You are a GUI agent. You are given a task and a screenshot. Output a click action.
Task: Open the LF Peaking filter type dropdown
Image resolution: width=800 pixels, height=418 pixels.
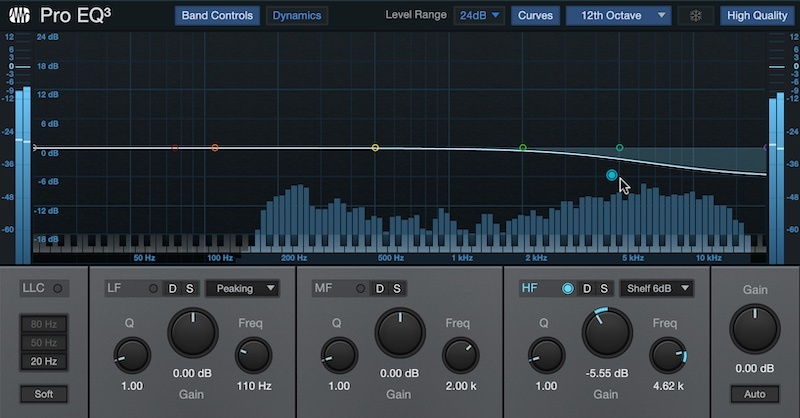tap(242, 288)
